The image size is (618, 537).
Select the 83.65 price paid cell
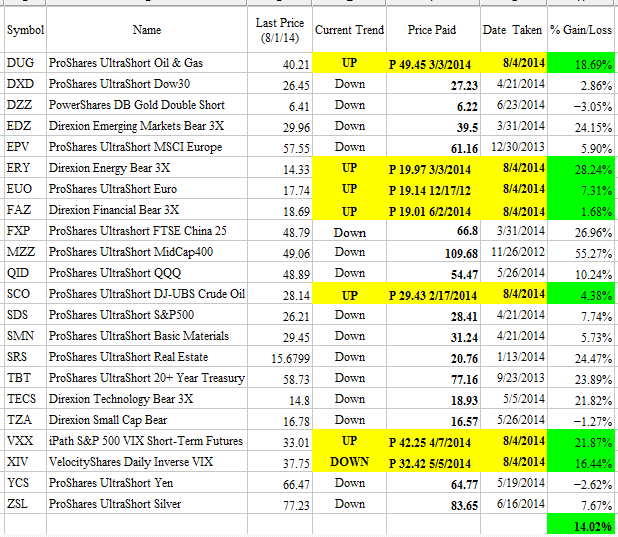click(433, 503)
